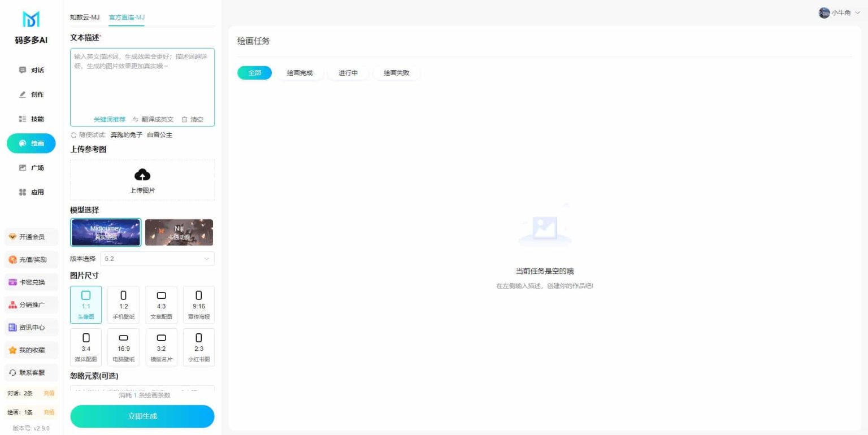Click 开通会员 membership icon

click(12, 237)
